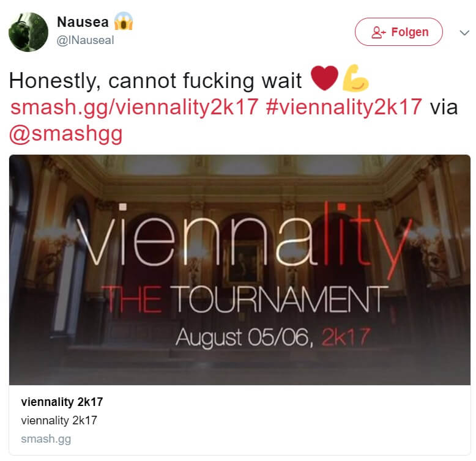The image size is (476, 461).
Task: Click the bold card title viennality 2k17
Action: 62,402
